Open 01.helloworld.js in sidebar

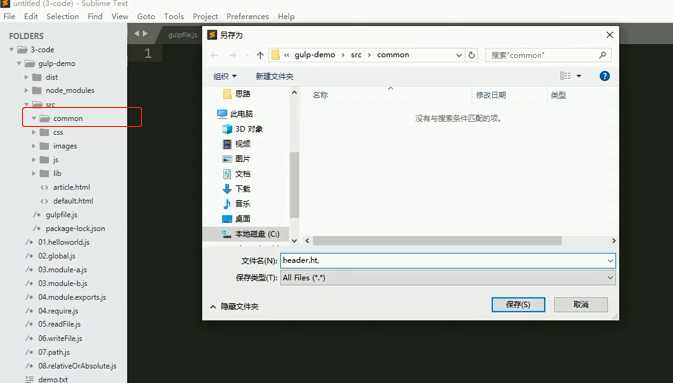pos(64,242)
